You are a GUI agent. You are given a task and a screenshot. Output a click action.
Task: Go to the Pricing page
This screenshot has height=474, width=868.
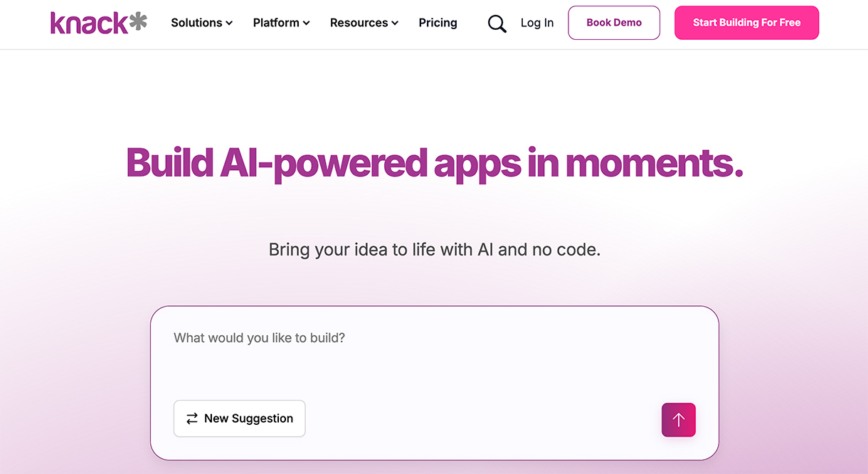pos(438,23)
